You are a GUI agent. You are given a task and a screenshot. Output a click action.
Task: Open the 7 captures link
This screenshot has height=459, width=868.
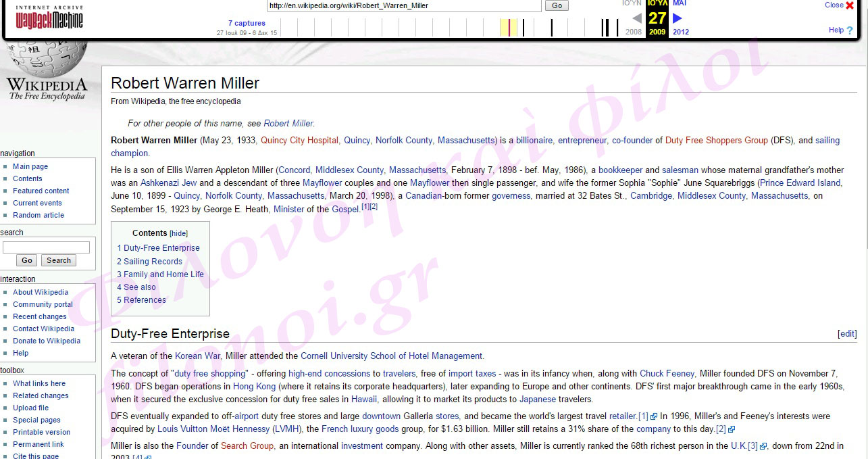pos(247,23)
